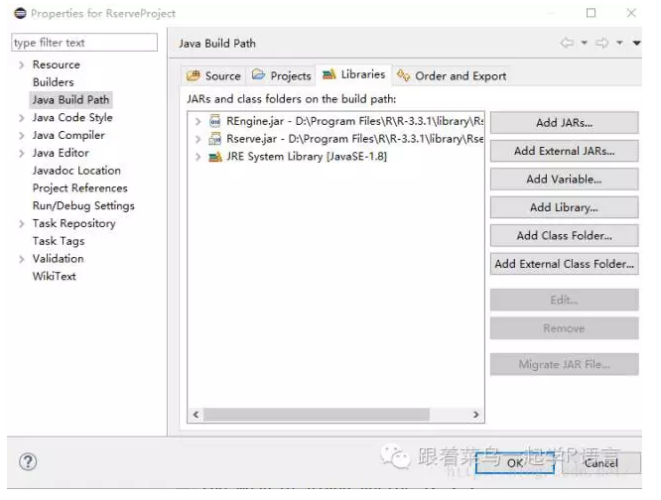The width and height of the screenshot is (661, 500).
Task: Switch to the Projects tab
Action: tap(282, 76)
